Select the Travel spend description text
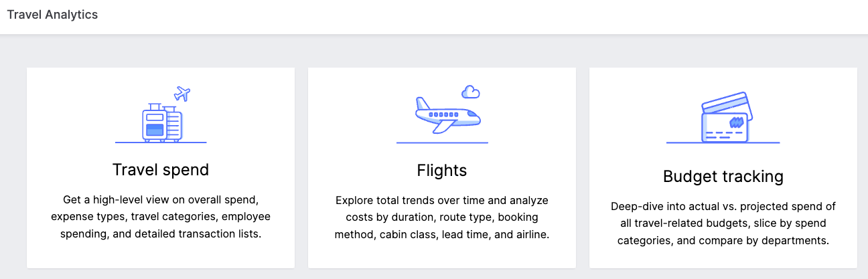The height and width of the screenshot is (279, 868). click(x=161, y=217)
